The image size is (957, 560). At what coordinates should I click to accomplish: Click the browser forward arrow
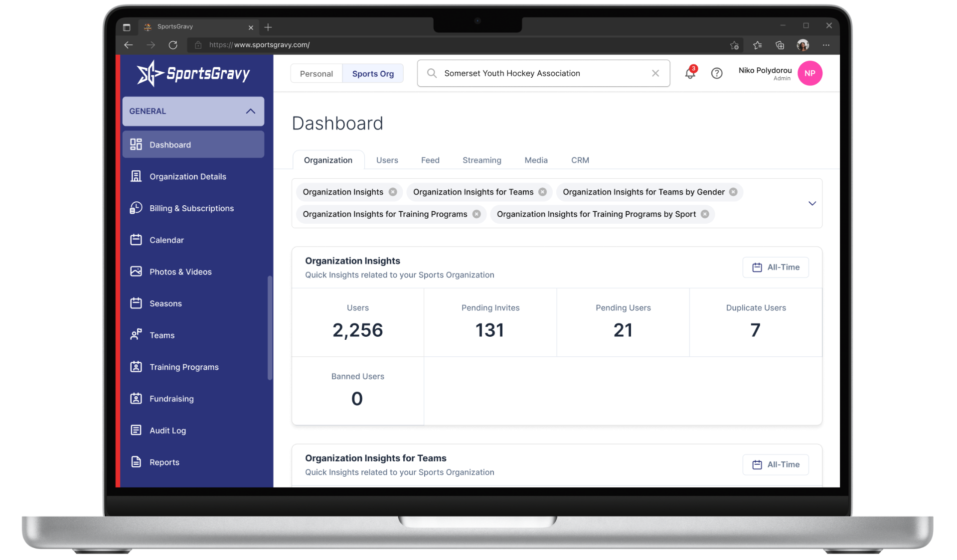(x=151, y=45)
